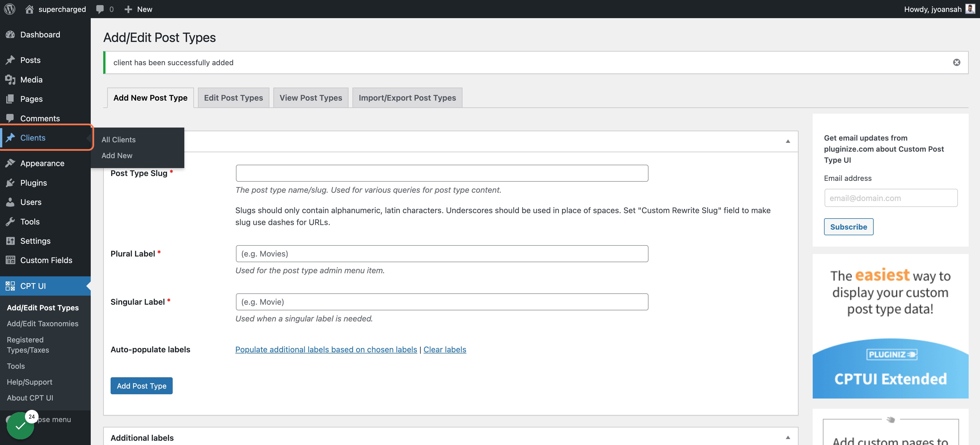Focus the Post Type Slug field
The width and height of the screenshot is (980, 445).
pos(442,173)
